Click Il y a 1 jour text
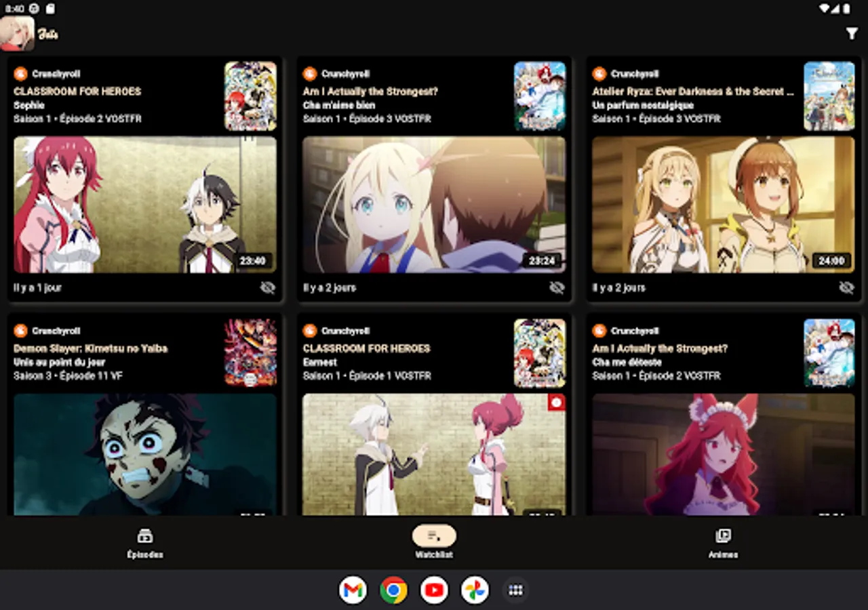 coord(37,287)
